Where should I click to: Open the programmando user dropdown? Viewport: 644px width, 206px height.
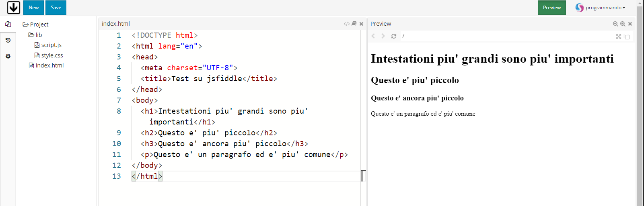pyautogui.click(x=601, y=8)
